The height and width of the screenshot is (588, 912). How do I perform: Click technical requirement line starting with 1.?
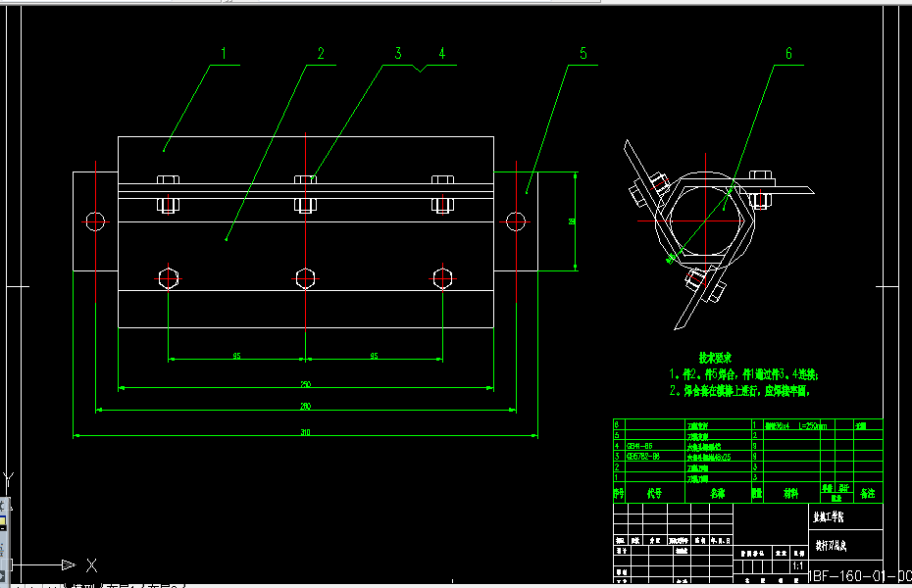tap(743, 374)
